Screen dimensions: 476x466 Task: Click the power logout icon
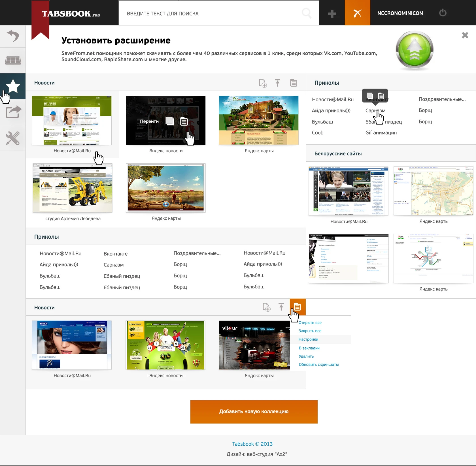pos(443,13)
